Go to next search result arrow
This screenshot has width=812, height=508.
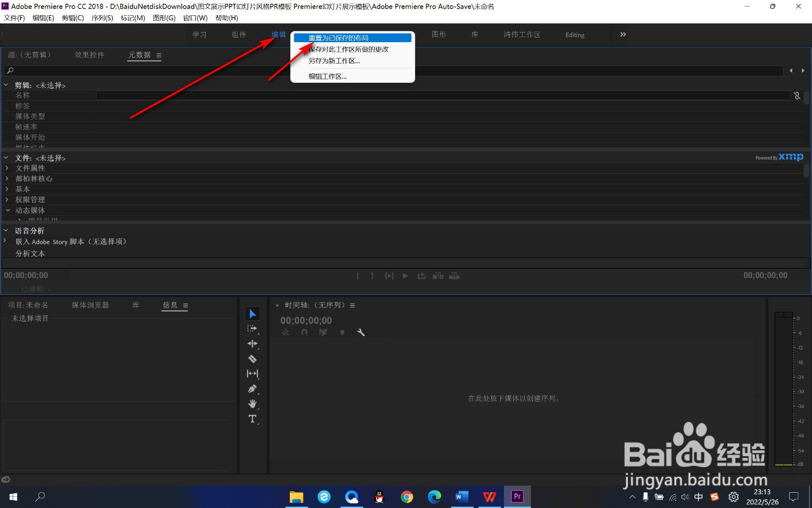(803, 71)
